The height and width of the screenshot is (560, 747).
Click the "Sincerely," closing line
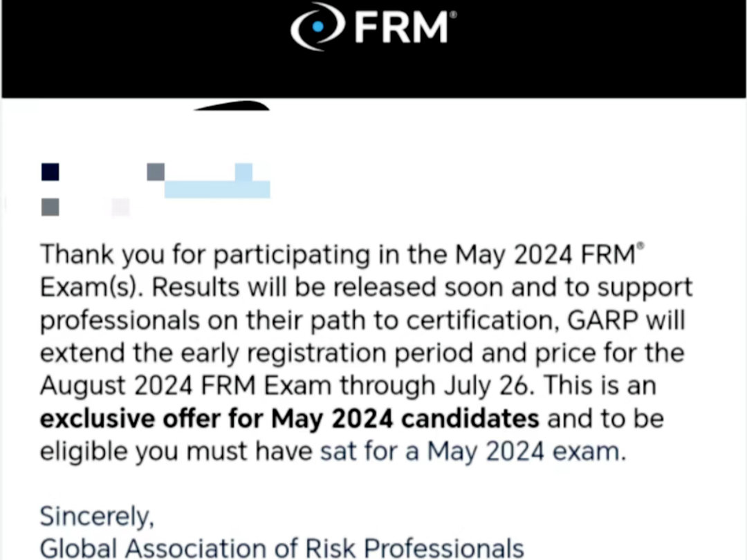click(x=97, y=516)
